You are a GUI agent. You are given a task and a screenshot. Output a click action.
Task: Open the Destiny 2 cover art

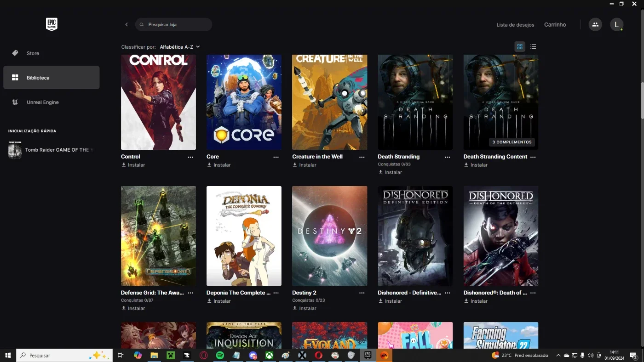[330, 236]
